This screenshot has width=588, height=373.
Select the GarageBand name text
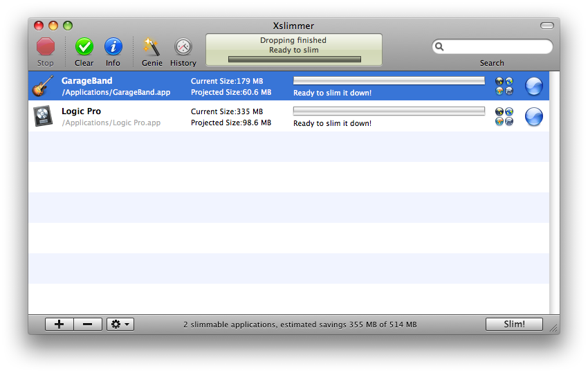pyautogui.click(x=86, y=81)
